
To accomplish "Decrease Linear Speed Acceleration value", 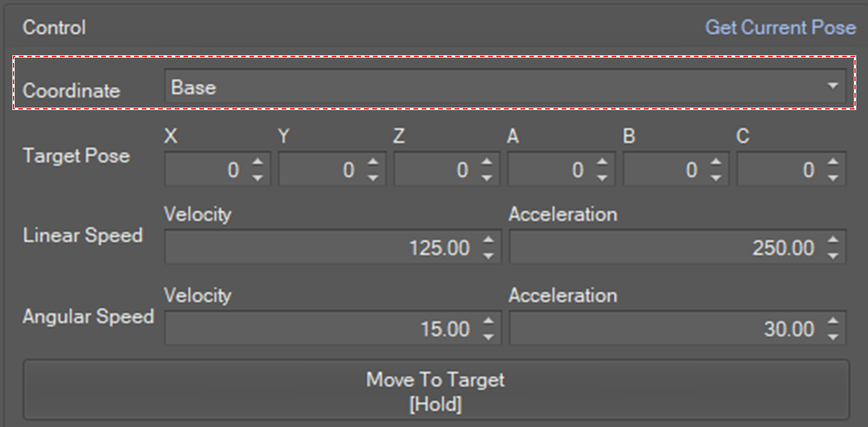I will click(x=833, y=256).
